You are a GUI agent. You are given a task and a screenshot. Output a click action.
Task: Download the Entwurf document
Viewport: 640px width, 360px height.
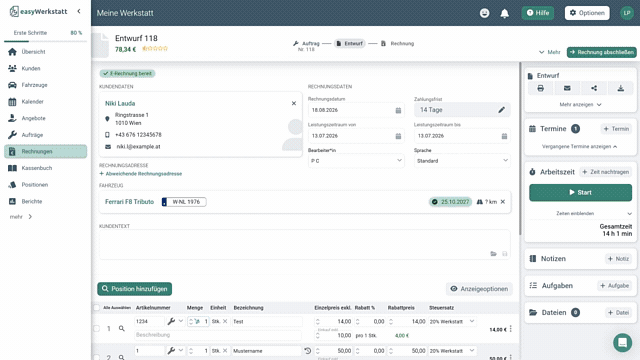pos(620,88)
